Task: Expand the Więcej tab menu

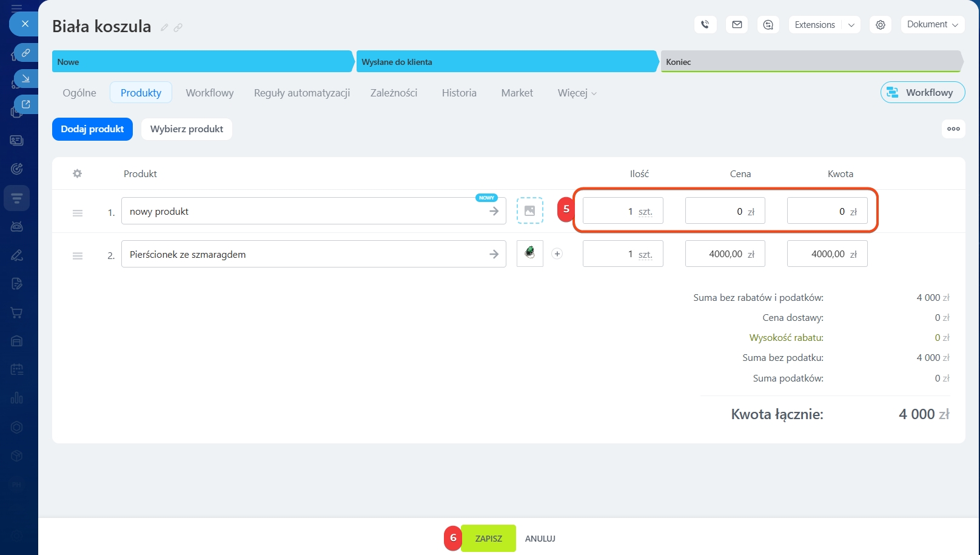Action: click(577, 93)
